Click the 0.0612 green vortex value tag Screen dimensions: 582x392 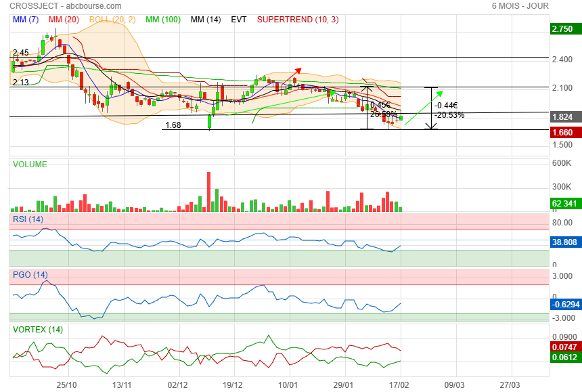(564, 357)
